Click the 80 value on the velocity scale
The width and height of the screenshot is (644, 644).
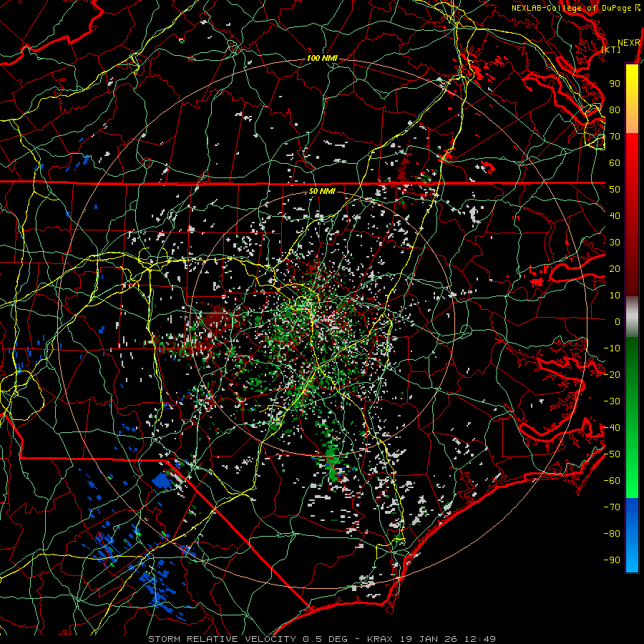coord(615,109)
